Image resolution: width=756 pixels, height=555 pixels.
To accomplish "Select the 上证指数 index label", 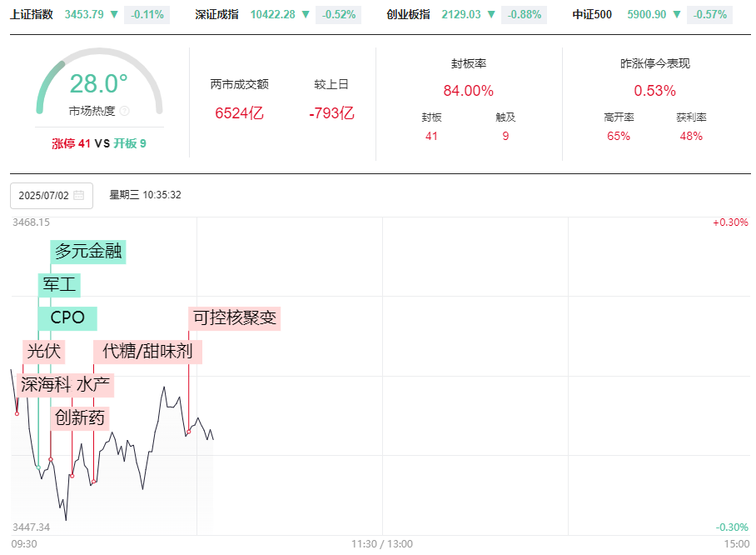I will [32, 14].
